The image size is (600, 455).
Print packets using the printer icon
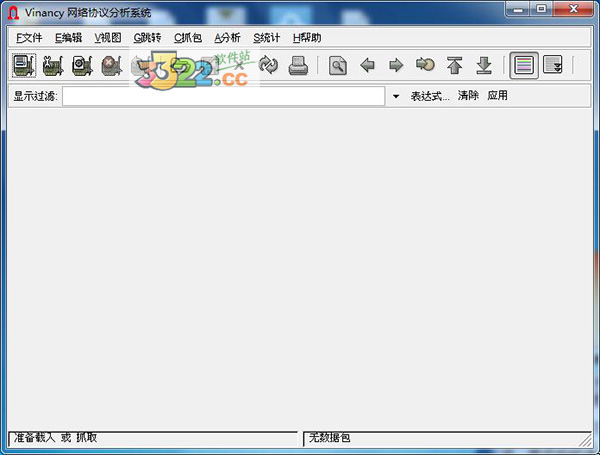pos(298,65)
